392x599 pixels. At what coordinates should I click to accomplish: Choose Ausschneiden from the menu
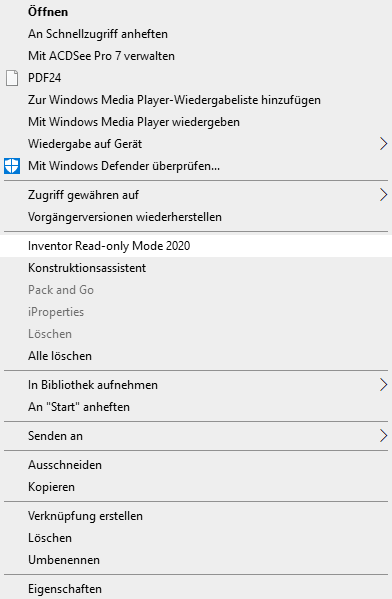point(196,465)
